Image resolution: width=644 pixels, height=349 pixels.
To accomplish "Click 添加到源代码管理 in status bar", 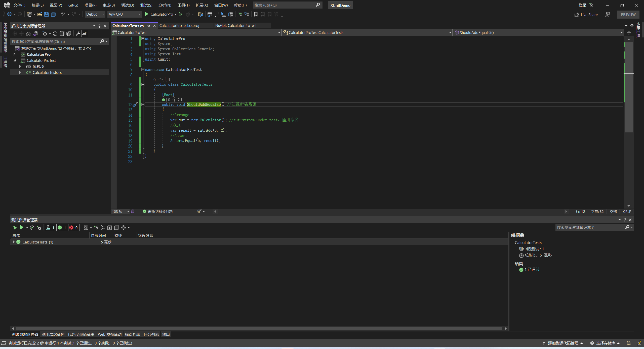I will tap(563, 343).
